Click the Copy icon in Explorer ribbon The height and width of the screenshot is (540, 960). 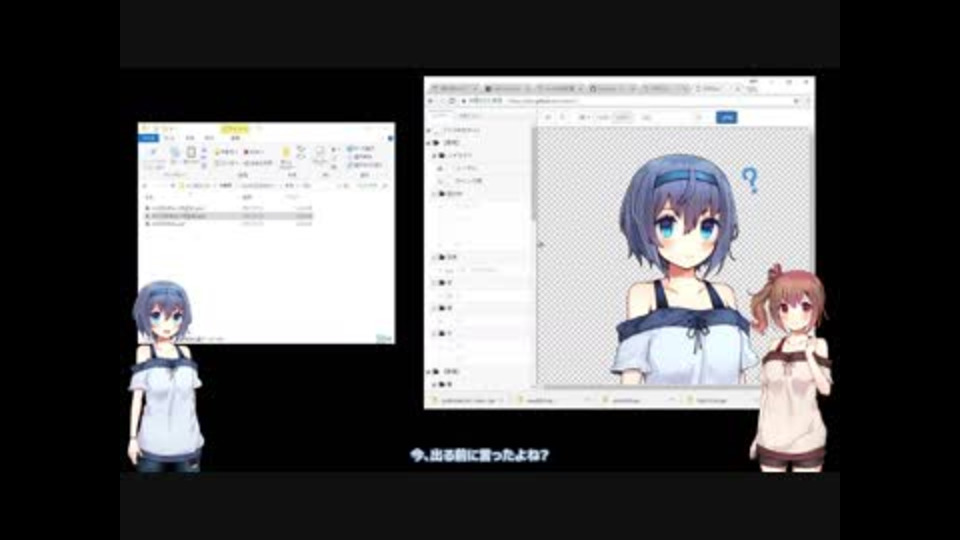[175, 152]
